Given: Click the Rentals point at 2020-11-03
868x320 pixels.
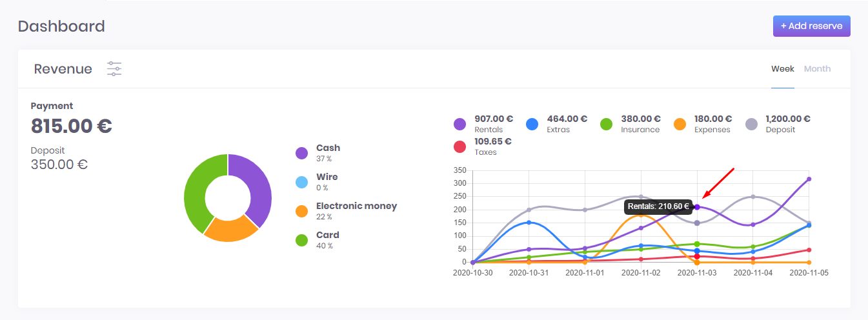Looking at the screenshot, I should pyautogui.click(x=697, y=207).
